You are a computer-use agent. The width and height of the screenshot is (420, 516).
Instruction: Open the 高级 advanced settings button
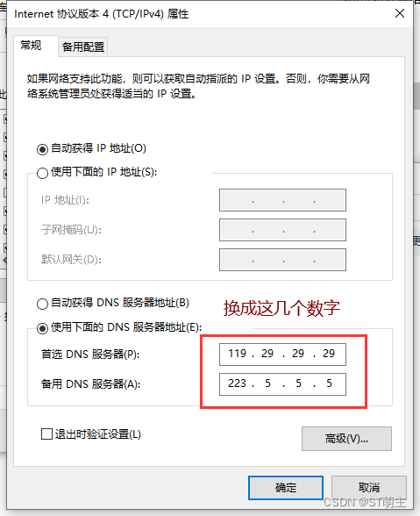point(346,439)
